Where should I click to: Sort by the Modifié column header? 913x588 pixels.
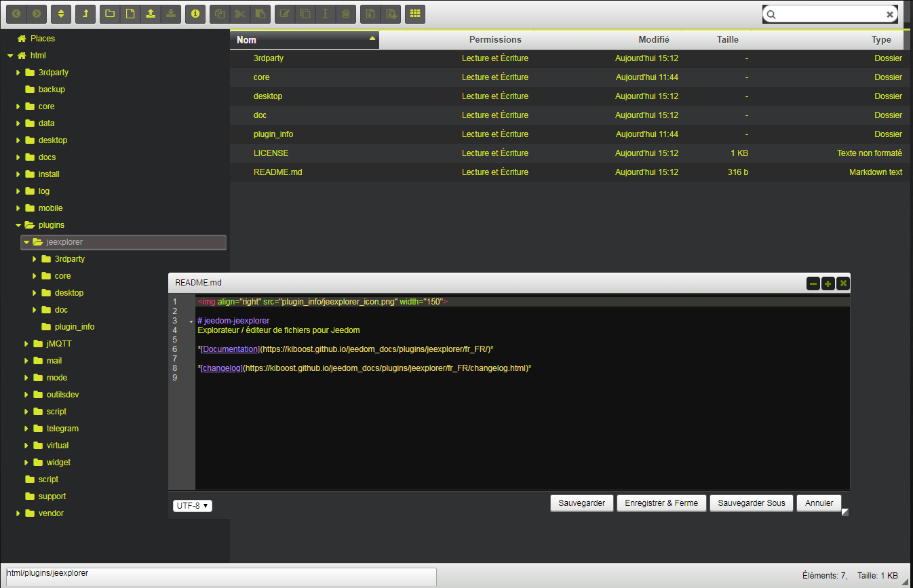654,40
